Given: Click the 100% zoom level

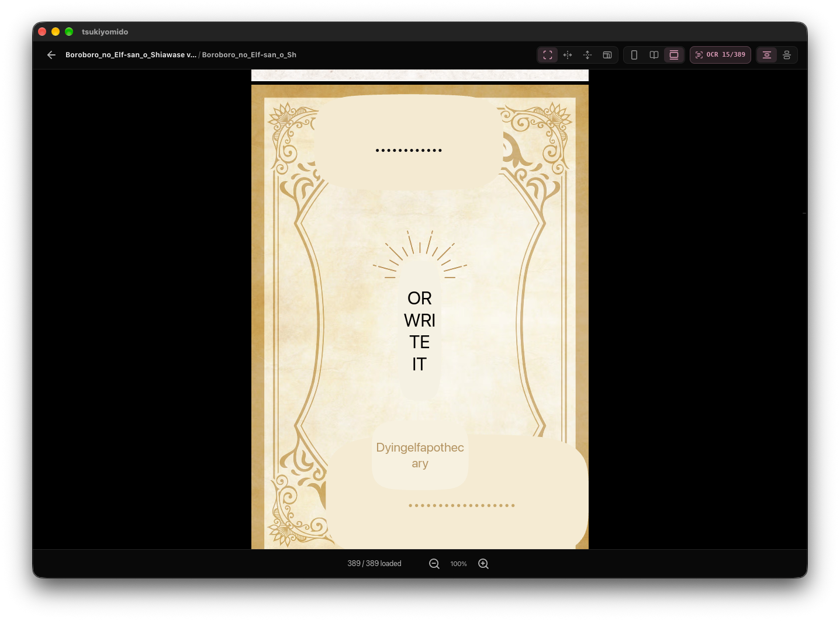Looking at the screenshot, I should (459, 564).
